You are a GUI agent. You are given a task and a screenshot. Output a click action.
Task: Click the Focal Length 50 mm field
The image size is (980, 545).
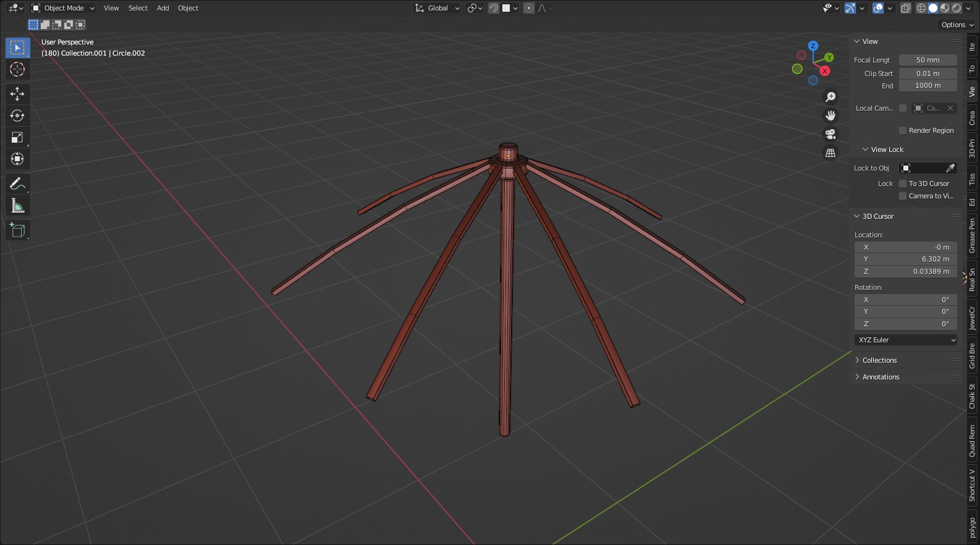click(927, 60)
